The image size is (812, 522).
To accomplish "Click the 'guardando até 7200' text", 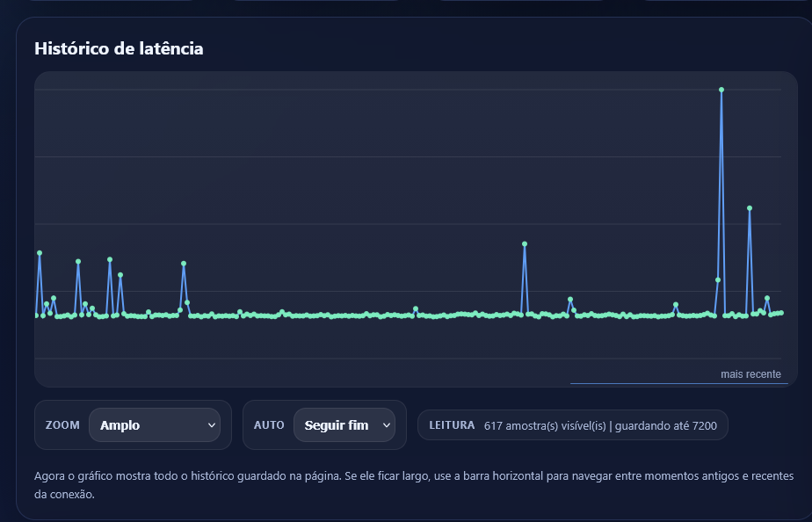I will coord(666,425).
